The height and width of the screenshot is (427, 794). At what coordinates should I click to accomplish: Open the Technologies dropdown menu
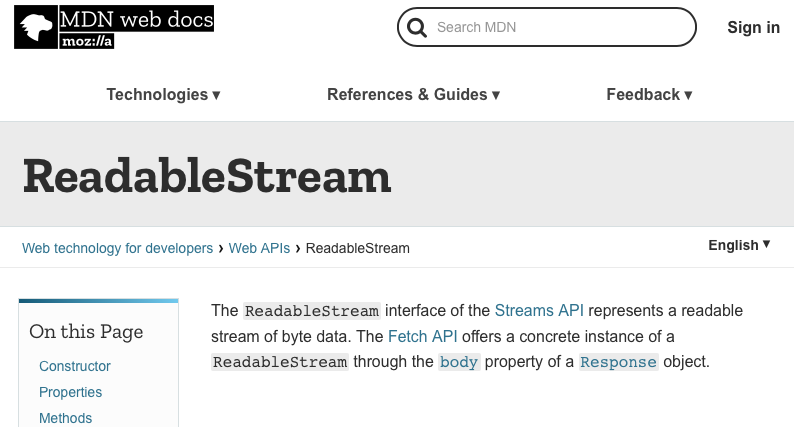tap(163, 94)
